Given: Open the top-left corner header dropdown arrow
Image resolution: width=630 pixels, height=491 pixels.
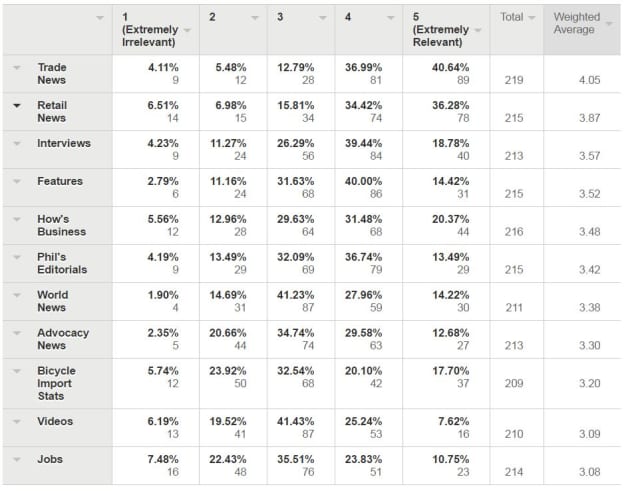Looking at the screenshot, I should pyautogui.click(x=99, y=18).
